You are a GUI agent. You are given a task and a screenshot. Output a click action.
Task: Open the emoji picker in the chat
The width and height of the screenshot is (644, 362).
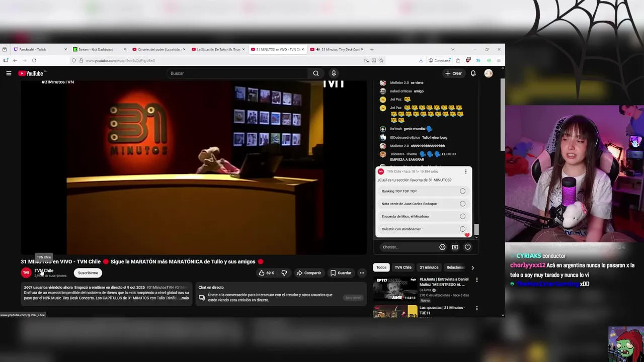click(x=442, y=247)
